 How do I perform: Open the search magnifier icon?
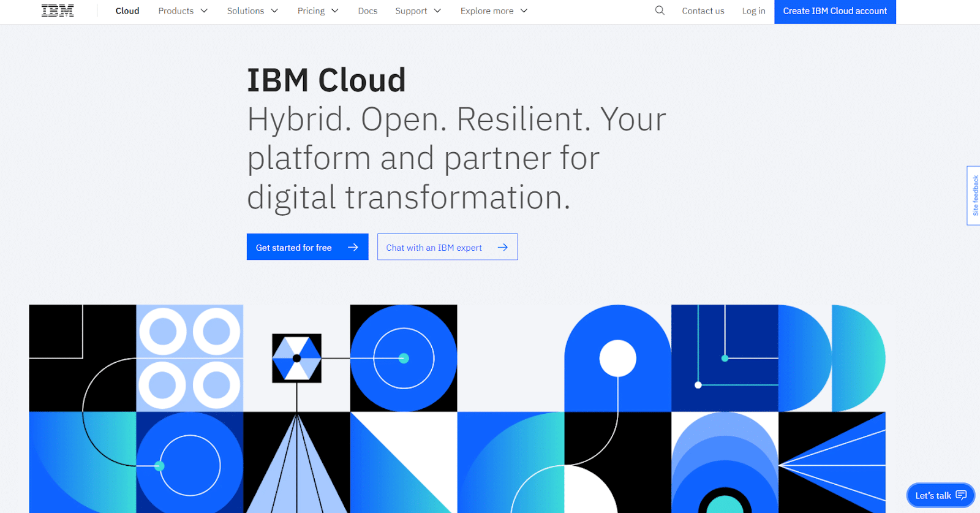[660, 10]
